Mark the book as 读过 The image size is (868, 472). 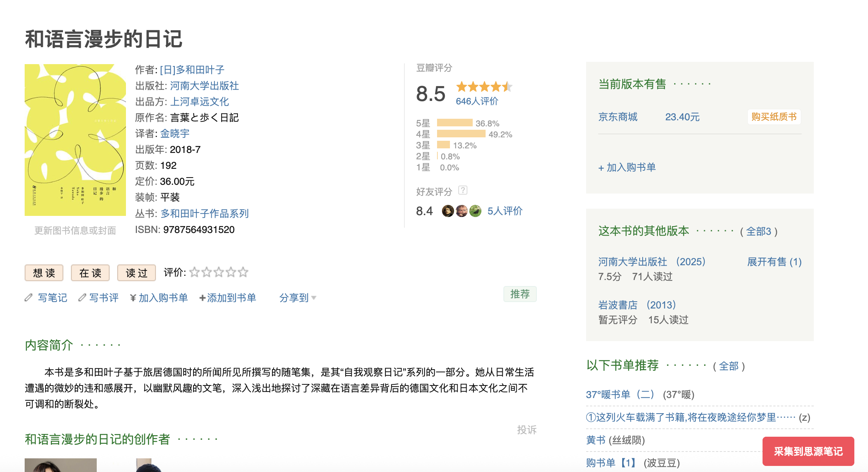coord(137,273)
